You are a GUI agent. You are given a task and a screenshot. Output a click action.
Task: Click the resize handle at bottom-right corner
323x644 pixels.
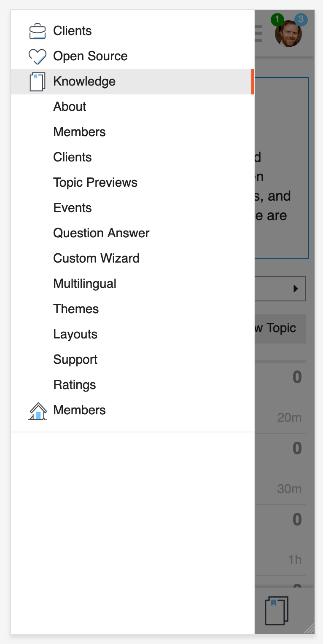point(309,628)
